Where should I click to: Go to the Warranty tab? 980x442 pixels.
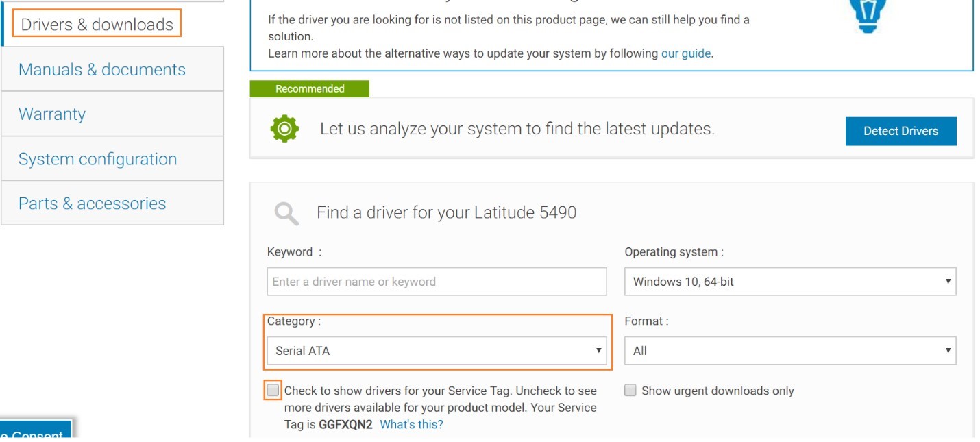coord(112,114)
